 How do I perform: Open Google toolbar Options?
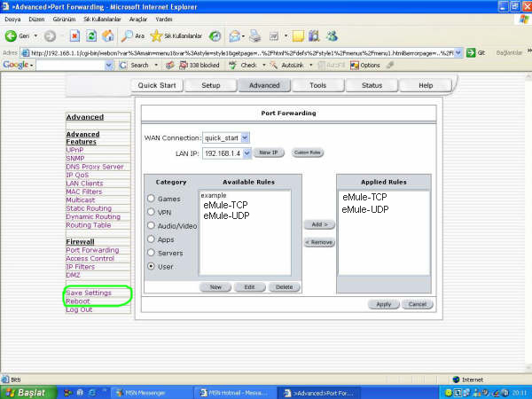365,65
